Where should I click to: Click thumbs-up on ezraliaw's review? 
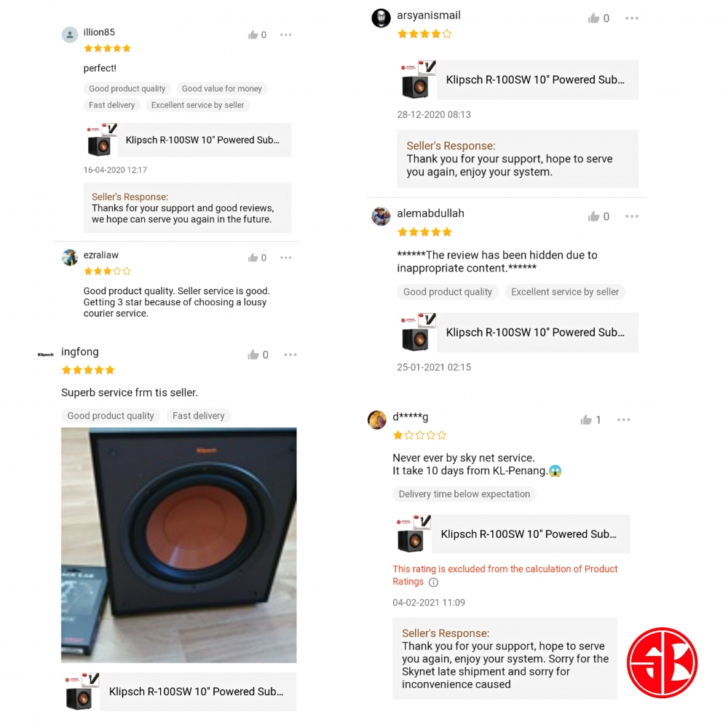(x=253, y=258)
